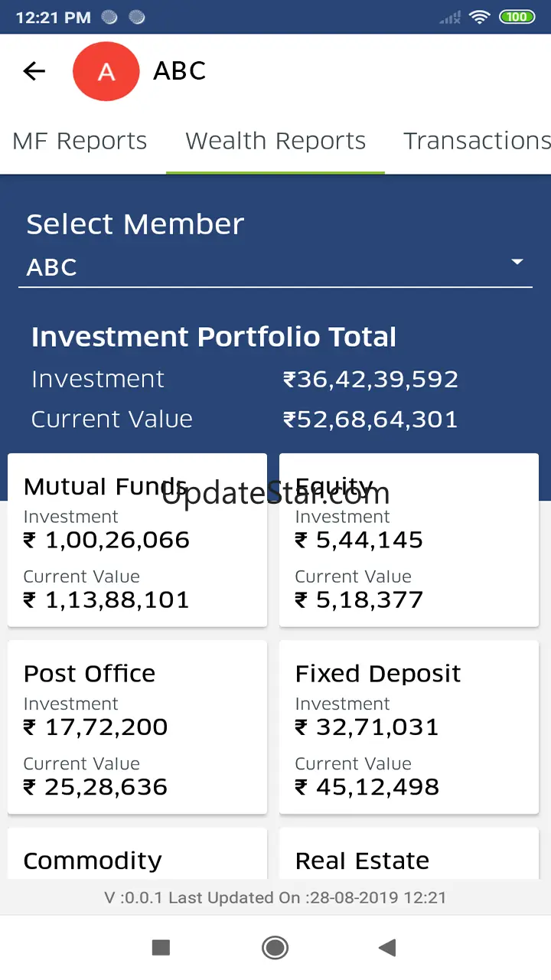The height and width of the screenshot is (980, 551).
Task: Tap the signal strength icon
Action: (450, 17)
